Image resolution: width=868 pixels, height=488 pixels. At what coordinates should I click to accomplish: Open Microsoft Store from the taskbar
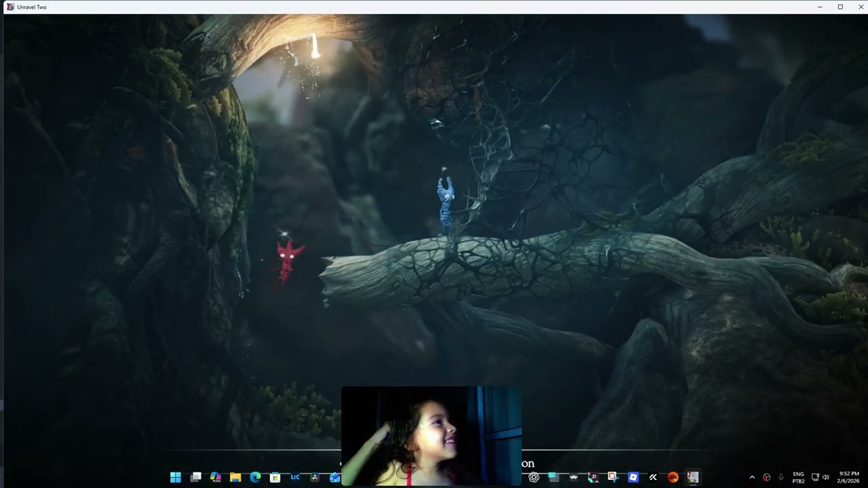[x=275, y=477]
